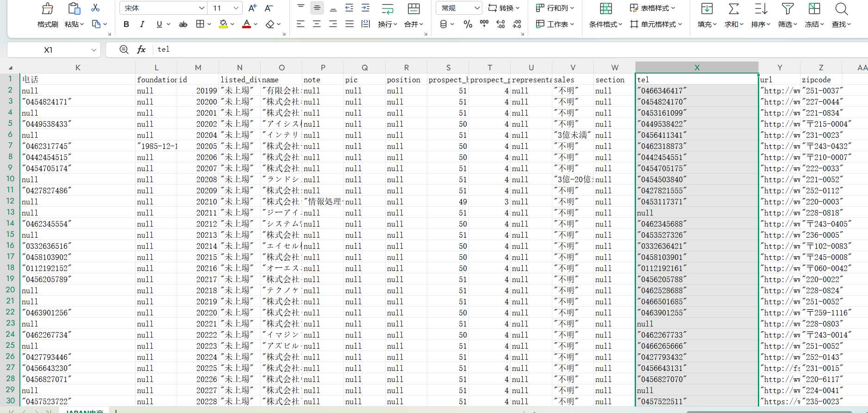Increase font size with the A+ icon

click(x=252, y=8)
